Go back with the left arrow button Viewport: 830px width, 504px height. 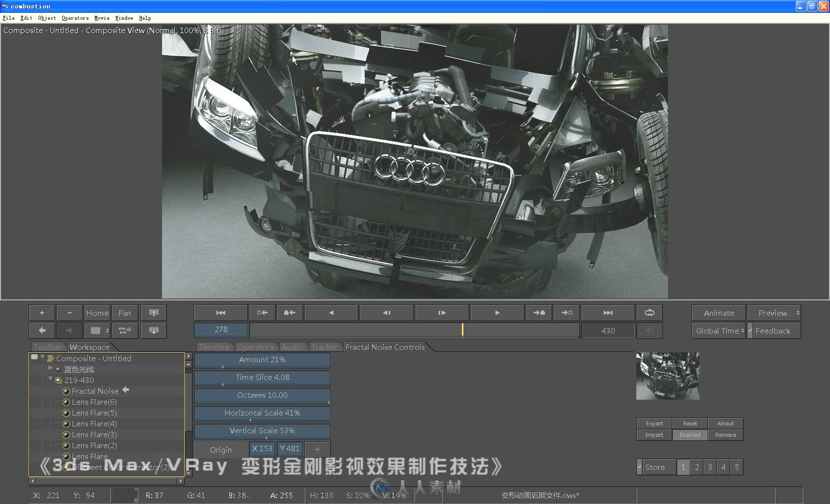[42, 331]
